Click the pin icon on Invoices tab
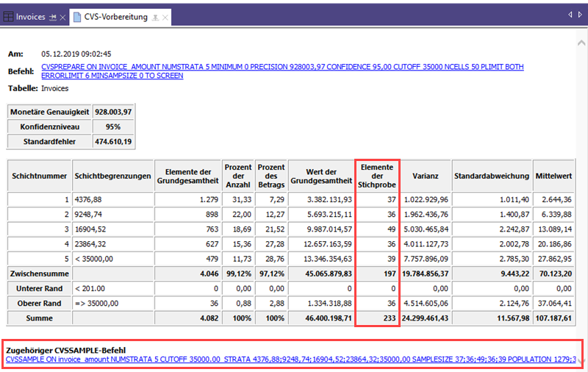 52,16
